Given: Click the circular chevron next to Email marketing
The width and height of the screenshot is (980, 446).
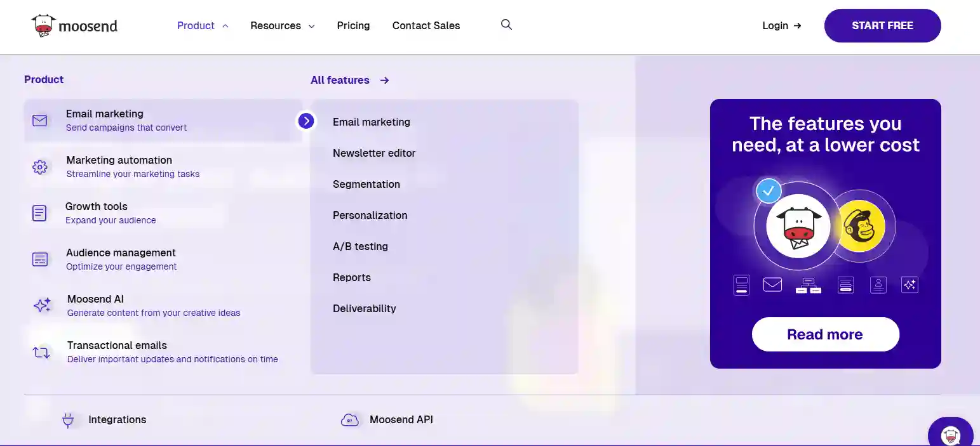Looking at the screenshot, I should [x=306, y=121].
